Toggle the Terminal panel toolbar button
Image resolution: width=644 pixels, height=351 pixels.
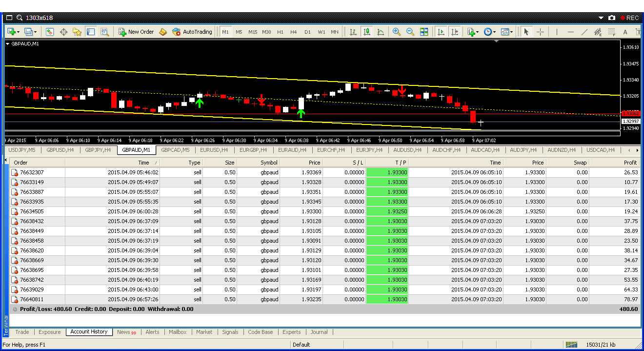(91, 32)
